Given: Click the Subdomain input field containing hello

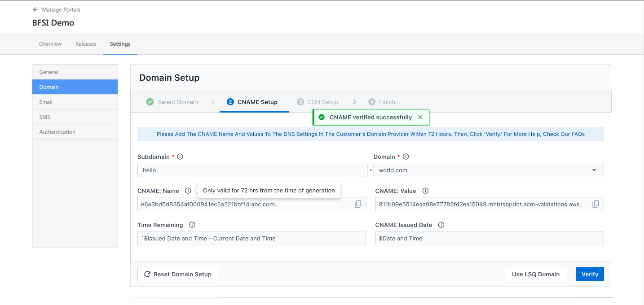Looking at the screenshot, I should [252, 170].
